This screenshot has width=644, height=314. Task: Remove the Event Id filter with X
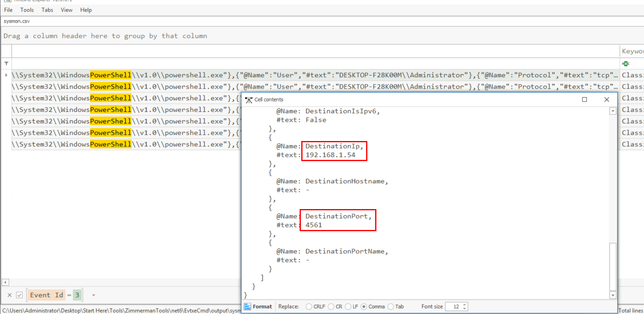[x=9, y=295]
